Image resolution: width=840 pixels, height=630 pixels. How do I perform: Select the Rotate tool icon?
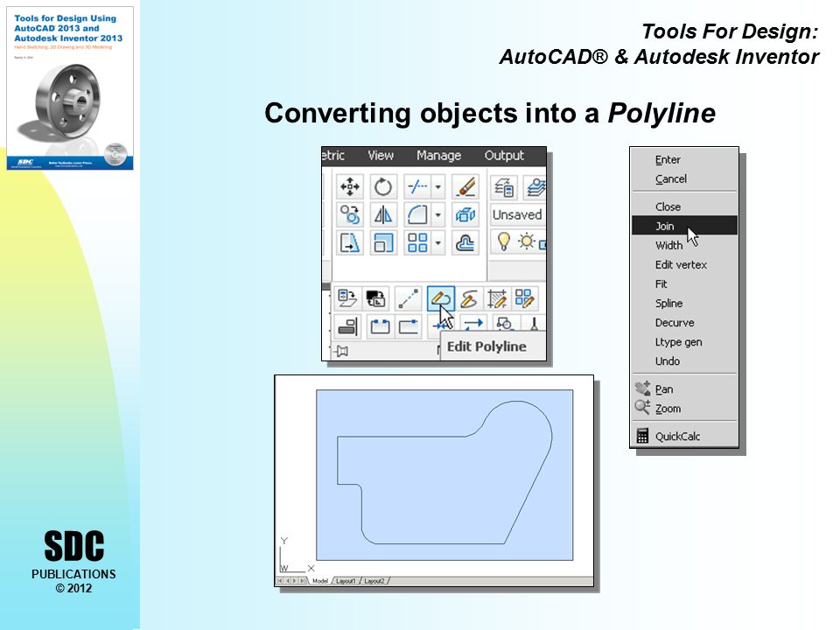point(382,187)
